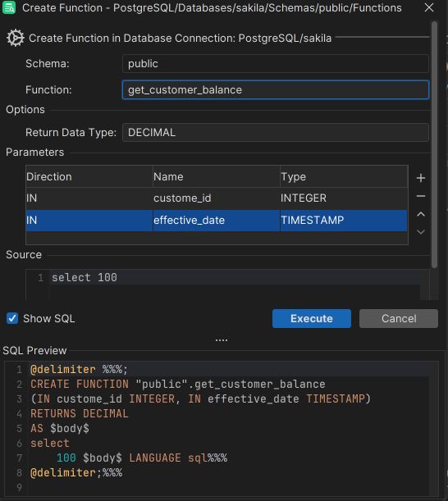Click the form's vertical scrollbar
Image resolution: width=448 pixels, height=501 pixels.
434,144
